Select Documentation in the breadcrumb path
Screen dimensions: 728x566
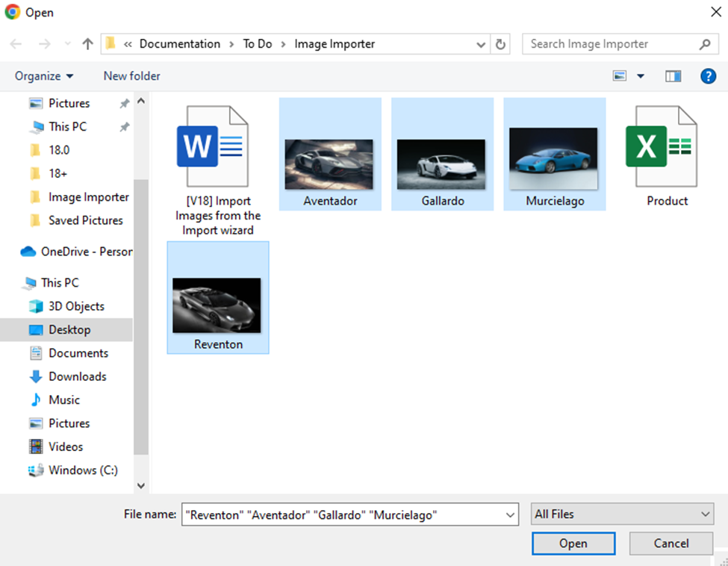[180, 44]
